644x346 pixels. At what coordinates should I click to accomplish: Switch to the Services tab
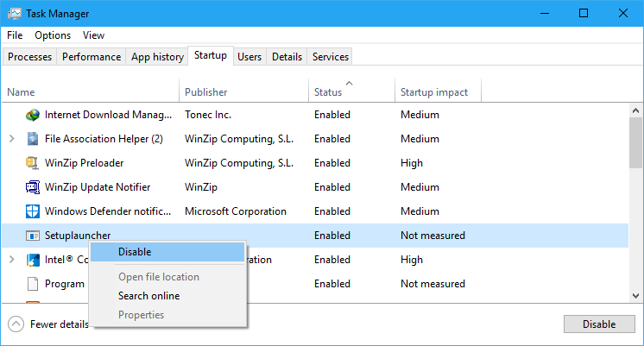click(x=331, y=57)
